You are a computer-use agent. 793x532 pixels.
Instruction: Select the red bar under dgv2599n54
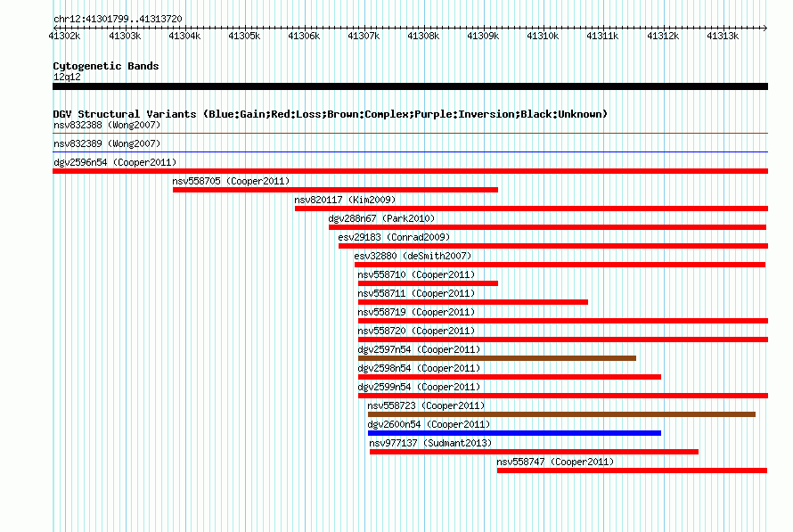(x=563, y=396)
